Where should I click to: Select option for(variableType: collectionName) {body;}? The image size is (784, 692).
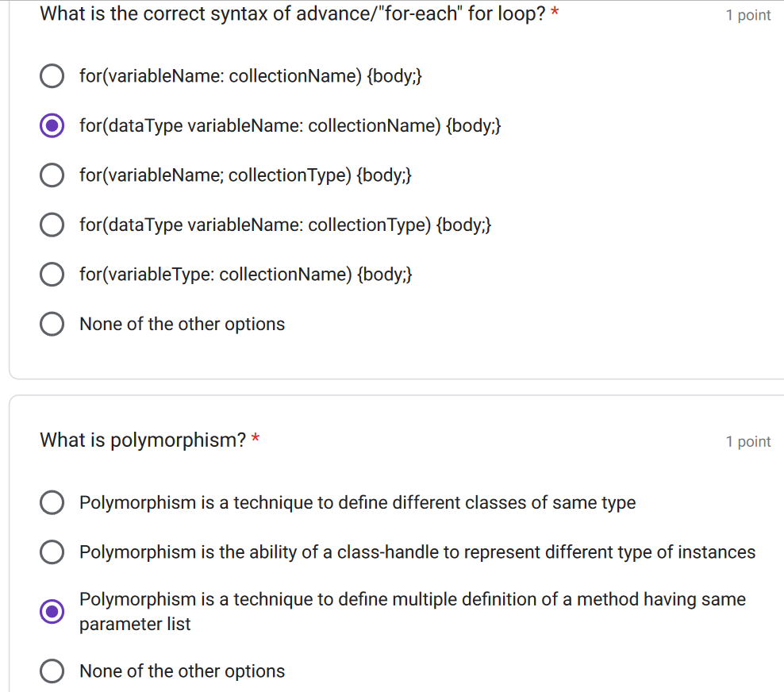[x=52, y=274]
